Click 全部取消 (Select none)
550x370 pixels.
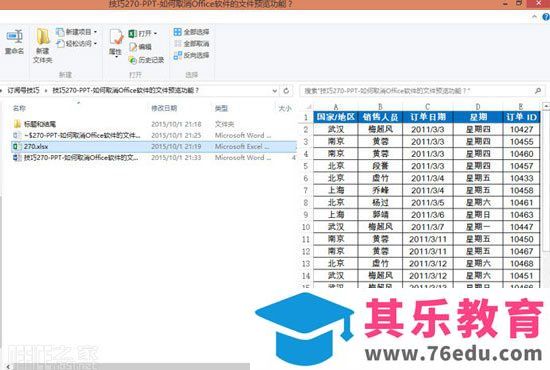pos(192,43)
